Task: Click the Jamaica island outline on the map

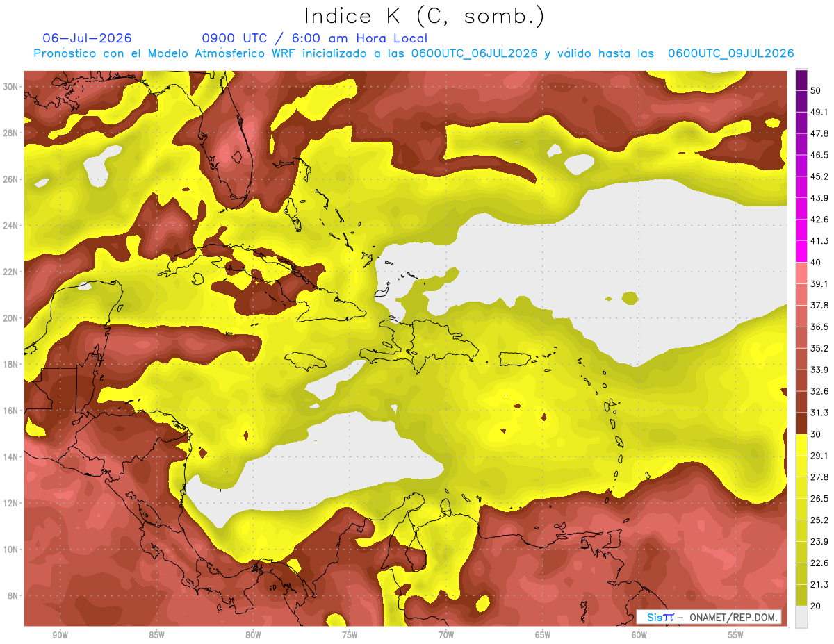Action: point(306,361)
